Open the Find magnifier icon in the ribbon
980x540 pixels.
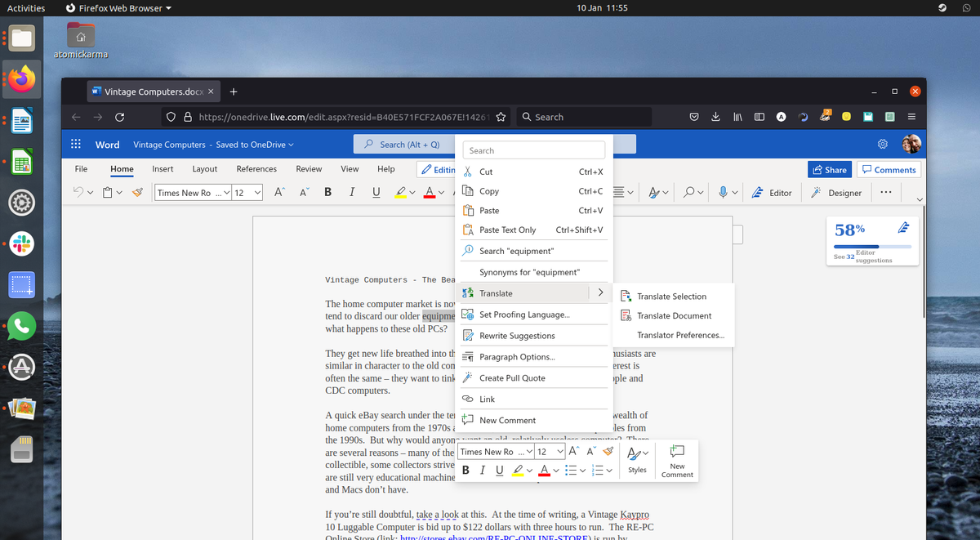(x=687, y=192)
